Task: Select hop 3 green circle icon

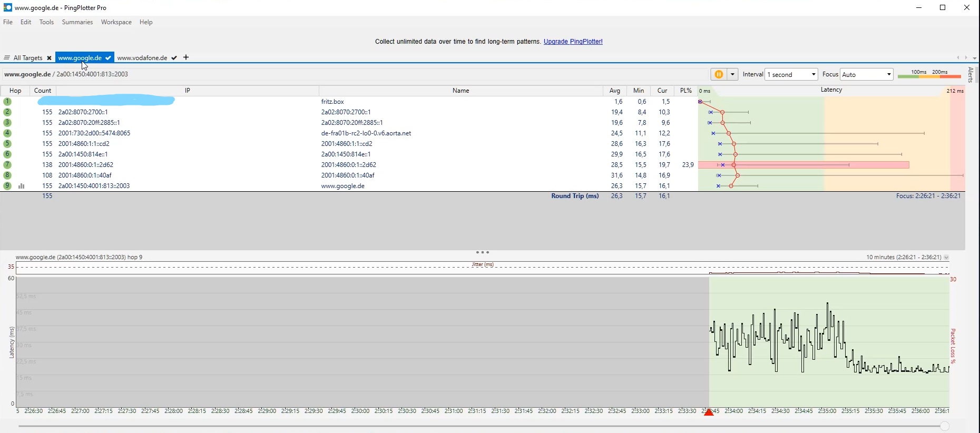Action: (x=7, y=123)
